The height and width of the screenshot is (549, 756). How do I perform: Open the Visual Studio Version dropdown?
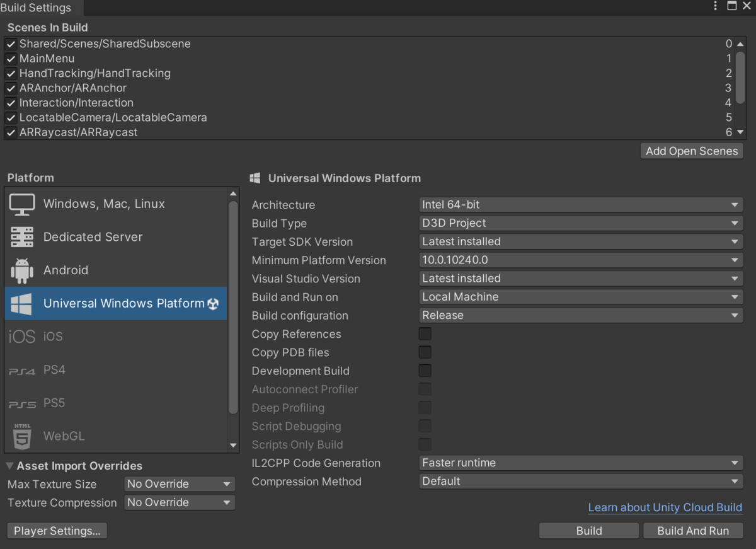[x=581, y=279]
